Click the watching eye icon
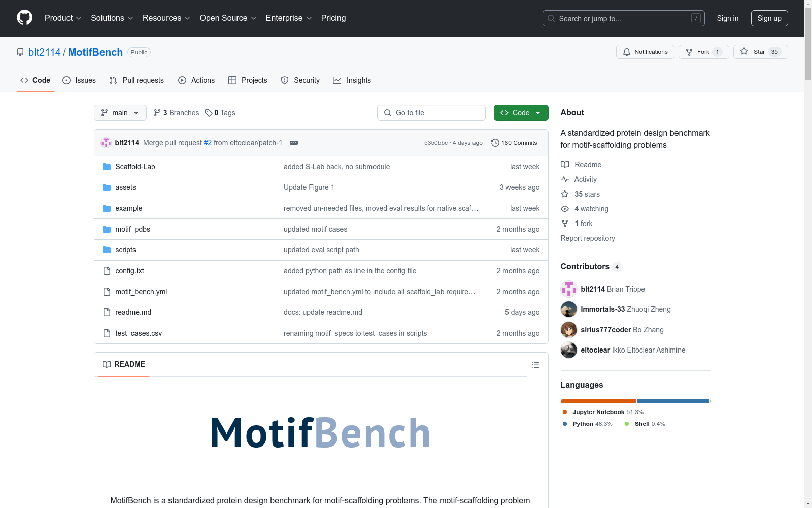 (565, 209)
